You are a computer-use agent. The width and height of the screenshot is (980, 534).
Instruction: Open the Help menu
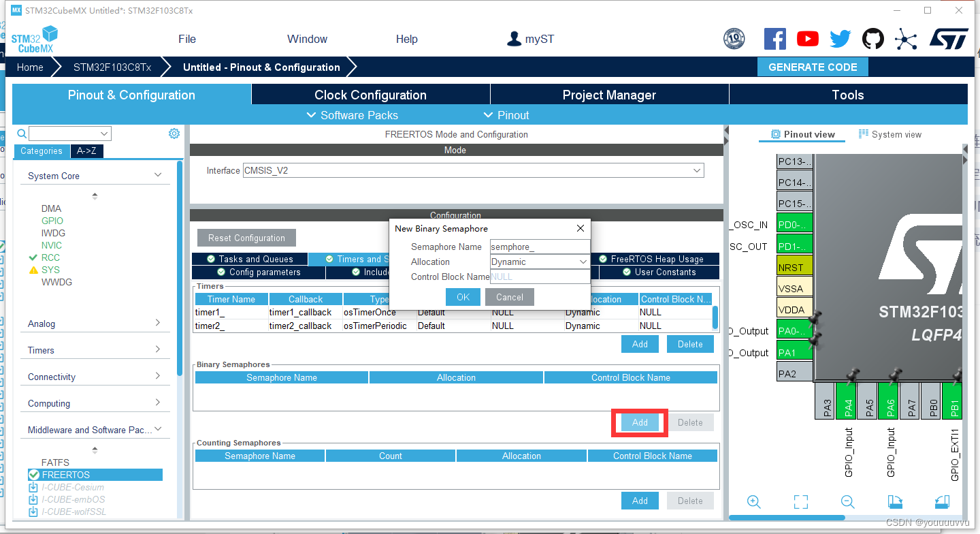406,39
